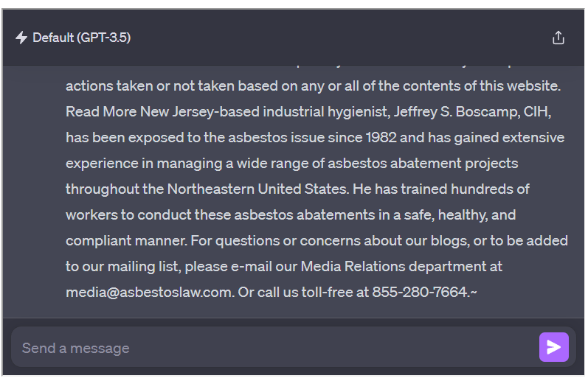Click the word 'website' in the first line
This screenshot has height=381, width=588.
[x=531, y=85]
